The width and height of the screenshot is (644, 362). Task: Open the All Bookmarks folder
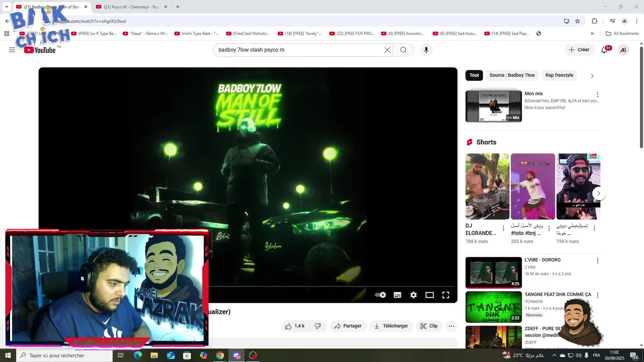[622, 34]
